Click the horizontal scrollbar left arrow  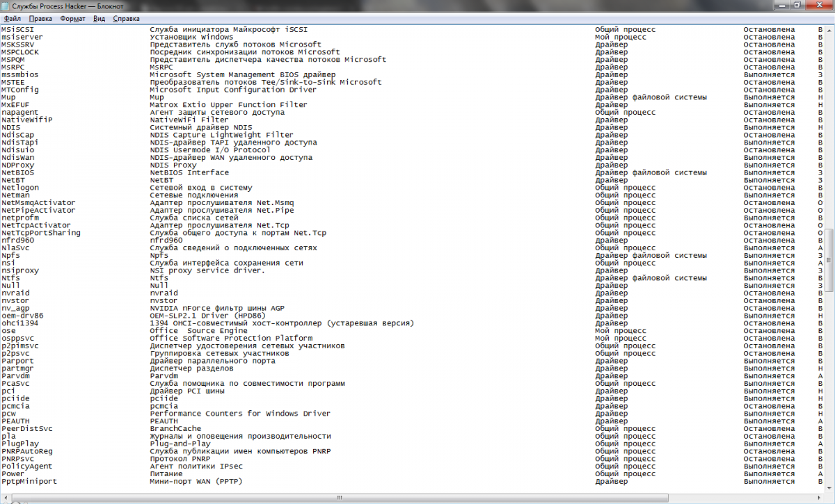coord(6,498)
